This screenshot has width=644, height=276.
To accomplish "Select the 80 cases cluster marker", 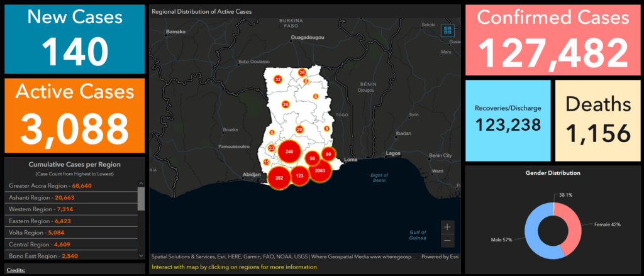I will [328, 154].
